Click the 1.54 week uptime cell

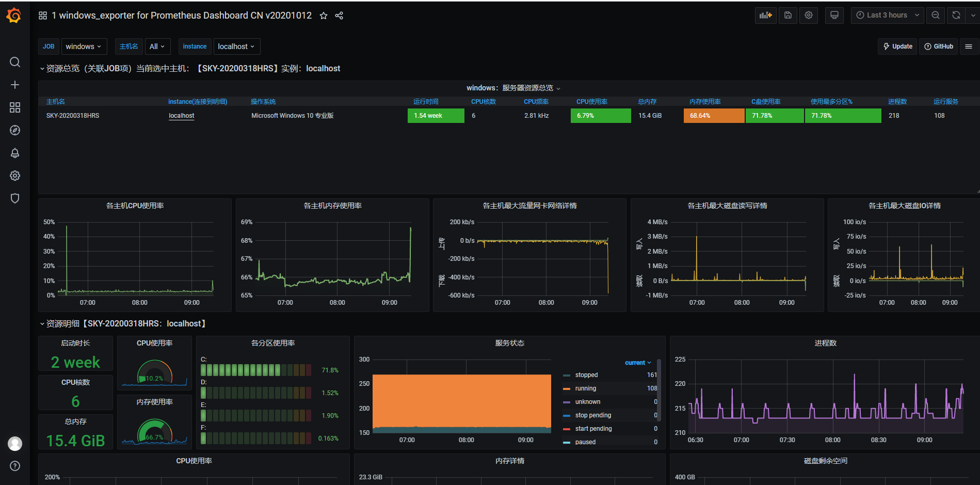pyautogui.click(x=436, y=116)
